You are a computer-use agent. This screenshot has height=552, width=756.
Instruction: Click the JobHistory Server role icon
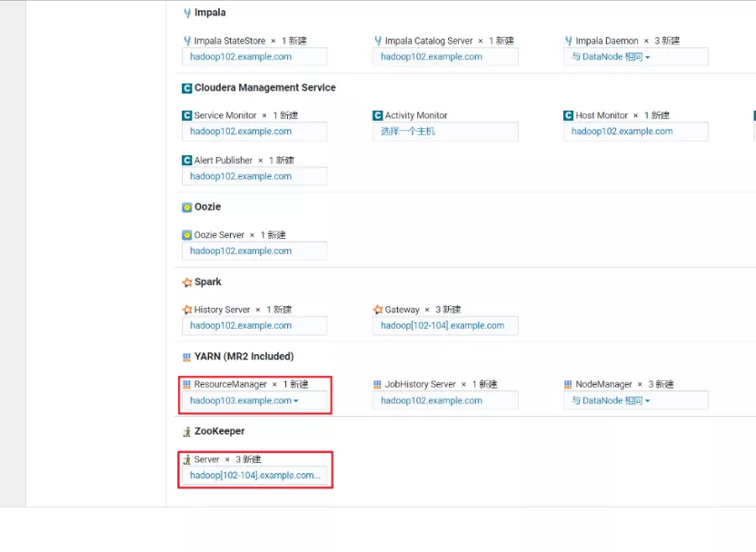tap(377, 384)
